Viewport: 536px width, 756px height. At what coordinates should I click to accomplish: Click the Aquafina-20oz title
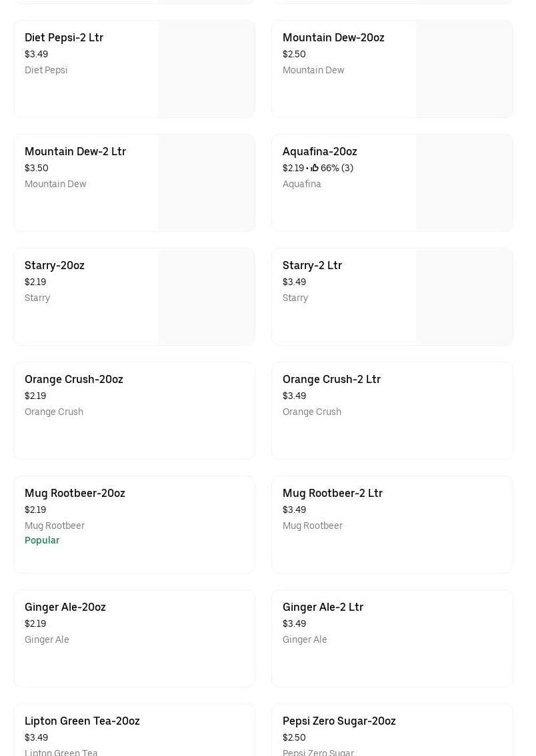click(x=319, y=152)
